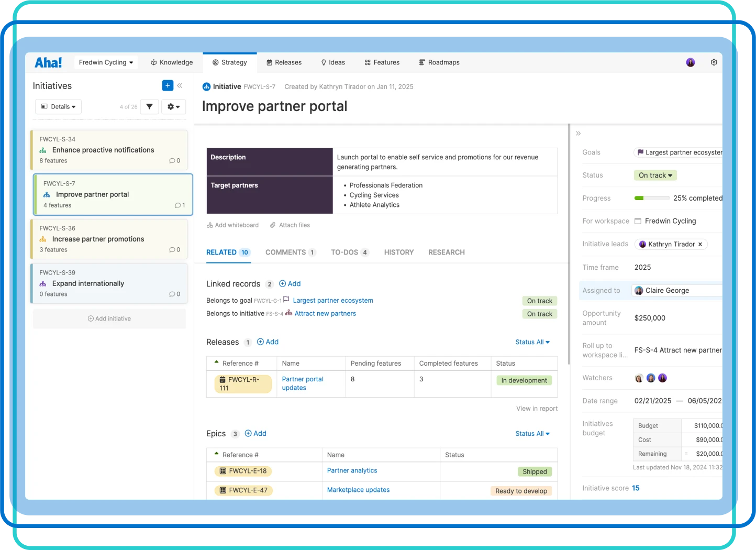Open the Partner portal updates release link
756x550 pixels.
[x=302, y=383]
